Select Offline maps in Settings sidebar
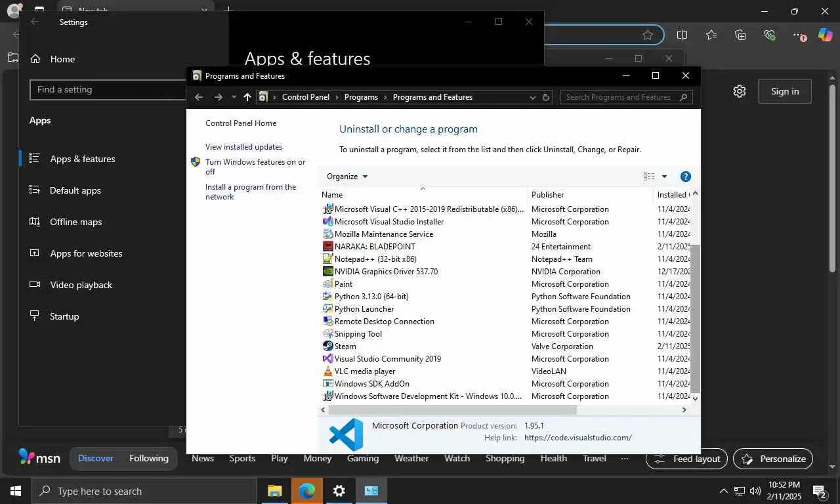The width and height of the screenshot is (840, 504). click(76, 222)
